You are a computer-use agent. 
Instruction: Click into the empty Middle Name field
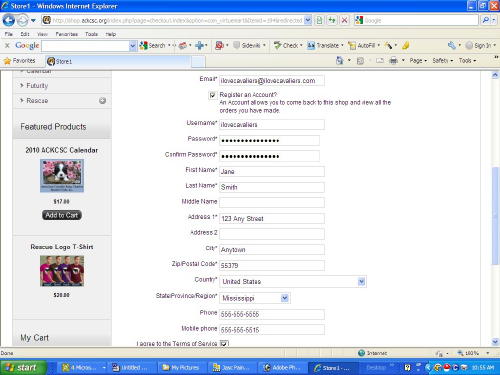coord(272,203)
